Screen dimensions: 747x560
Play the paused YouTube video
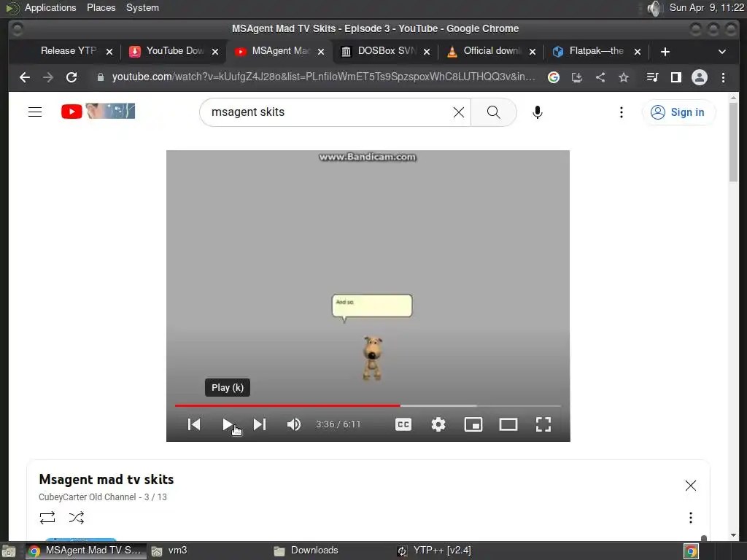(x=228, y=424)
